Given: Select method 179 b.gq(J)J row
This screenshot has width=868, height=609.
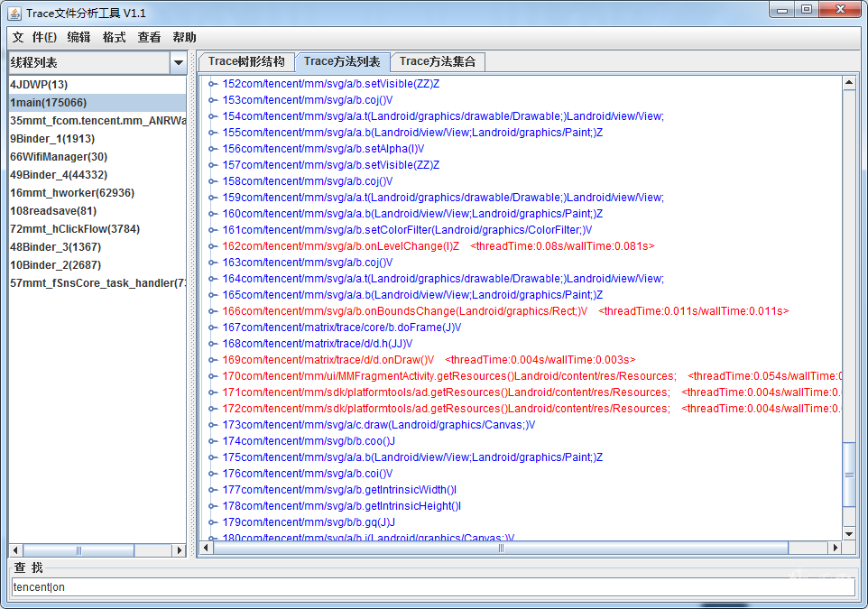Looking at the screenshot, I should 309,522.
